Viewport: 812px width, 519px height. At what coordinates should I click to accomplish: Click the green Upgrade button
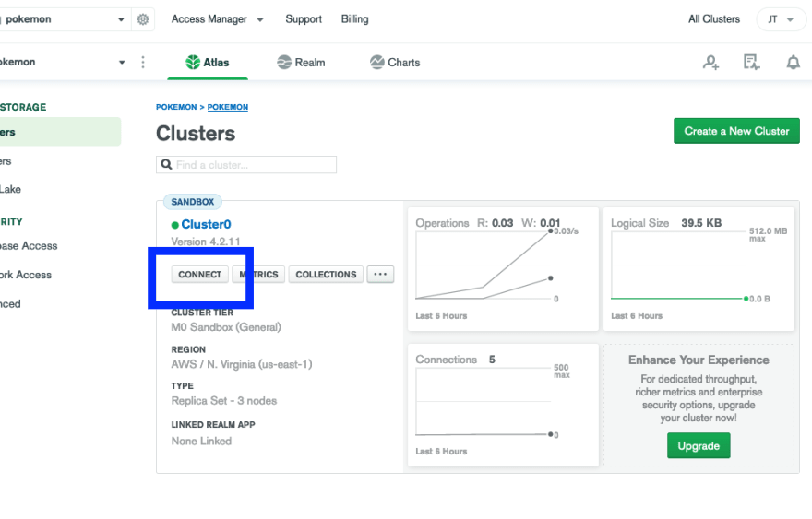click(699, 445)
